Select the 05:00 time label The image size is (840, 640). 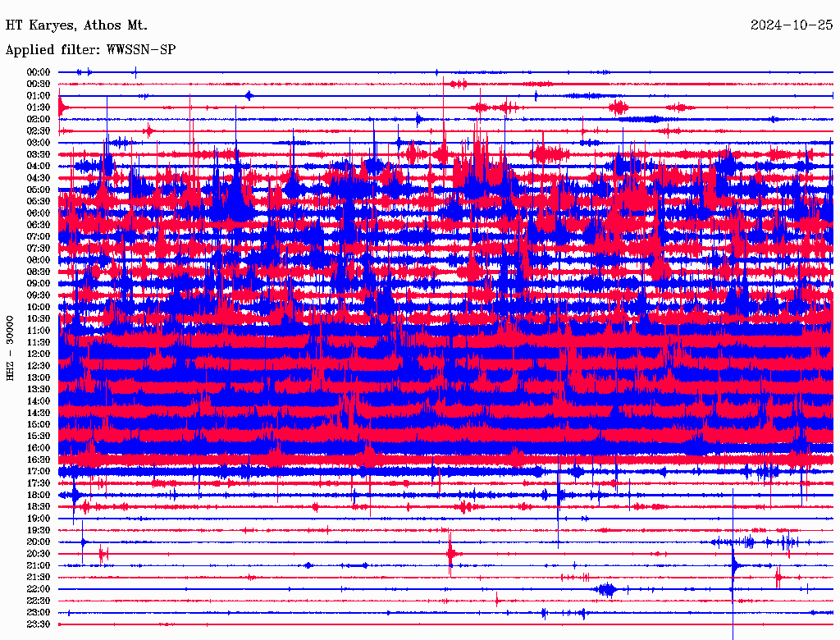tap(39, 190)
